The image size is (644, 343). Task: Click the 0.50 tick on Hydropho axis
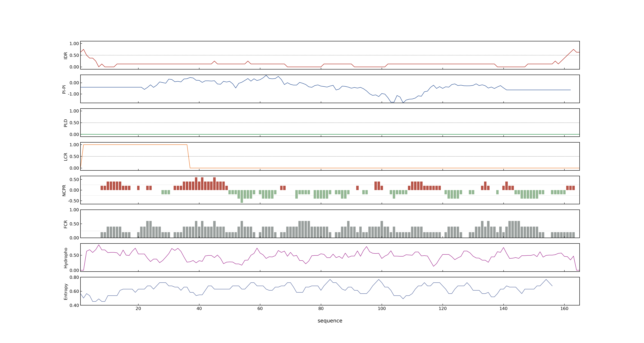74,255
